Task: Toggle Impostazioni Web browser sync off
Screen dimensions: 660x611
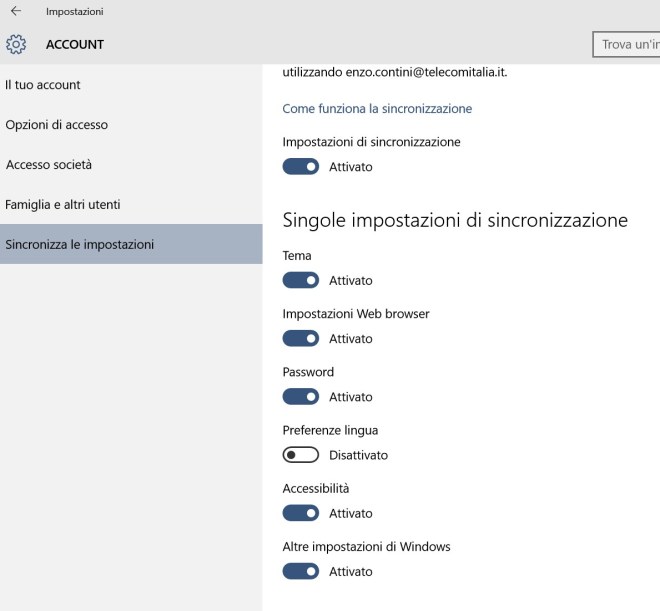Action: point(301,339)
